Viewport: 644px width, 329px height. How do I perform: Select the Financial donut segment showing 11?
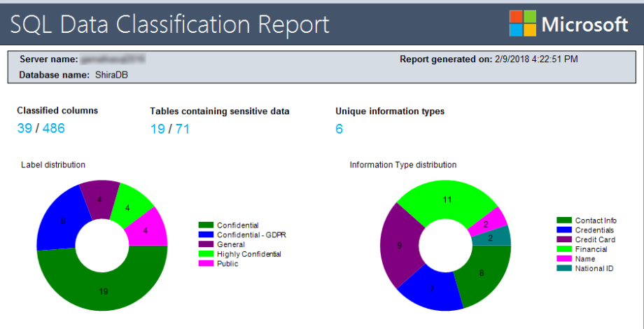tap(448, 199)
